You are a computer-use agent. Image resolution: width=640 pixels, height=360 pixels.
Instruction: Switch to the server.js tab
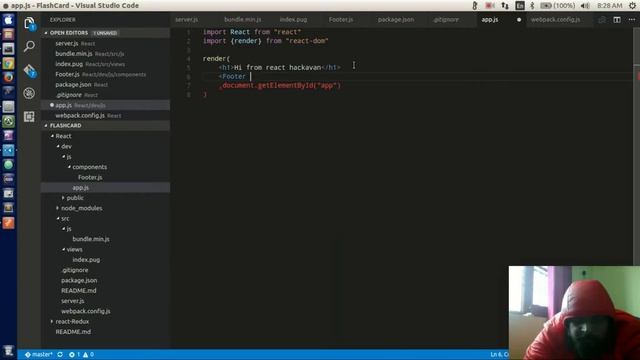[187, 20]
